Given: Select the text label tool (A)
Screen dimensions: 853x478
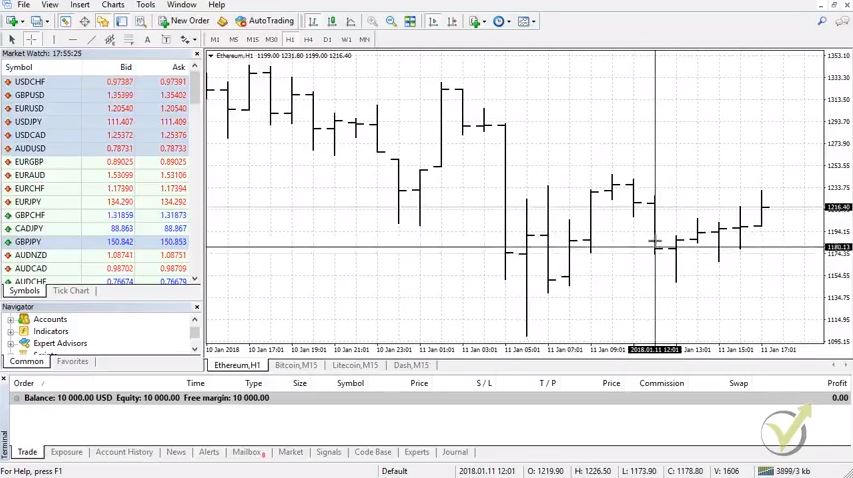Looking at the screenshot, I should [x=147, y=40].
